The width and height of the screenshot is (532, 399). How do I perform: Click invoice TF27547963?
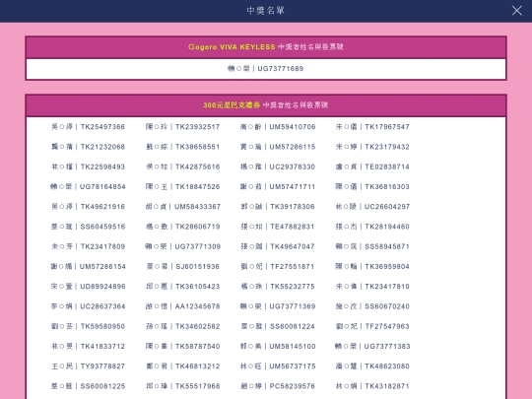coord(372,327)
